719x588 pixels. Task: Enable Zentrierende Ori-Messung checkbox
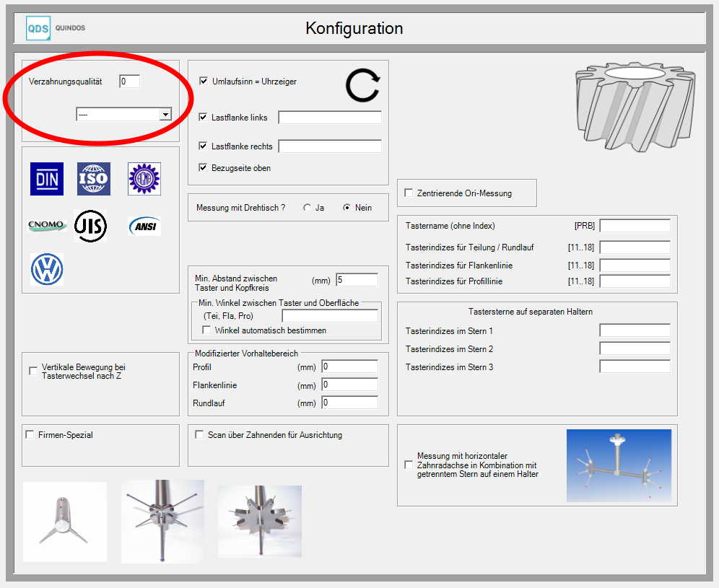[x=409, y=193]
